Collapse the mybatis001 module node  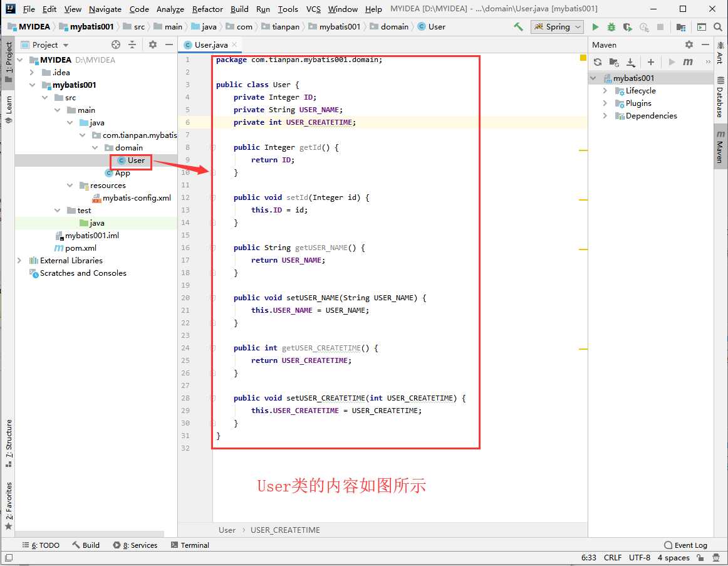tap(32, 85)
